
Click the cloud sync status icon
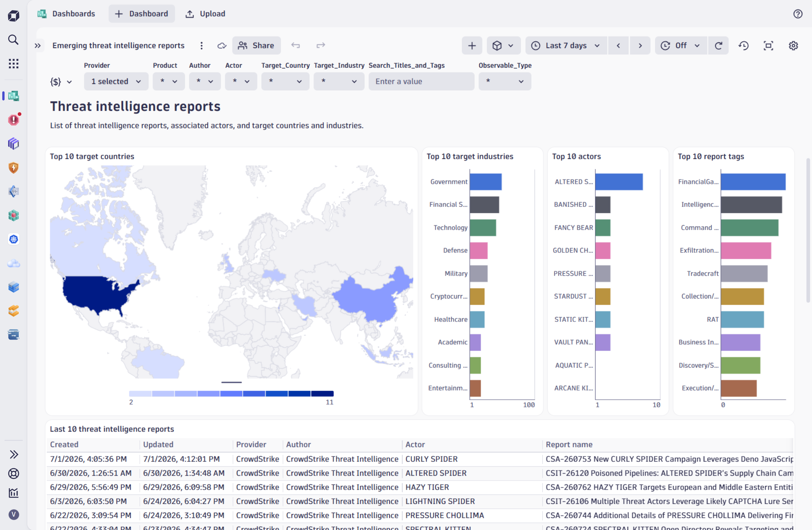click(x=222, y=45)
